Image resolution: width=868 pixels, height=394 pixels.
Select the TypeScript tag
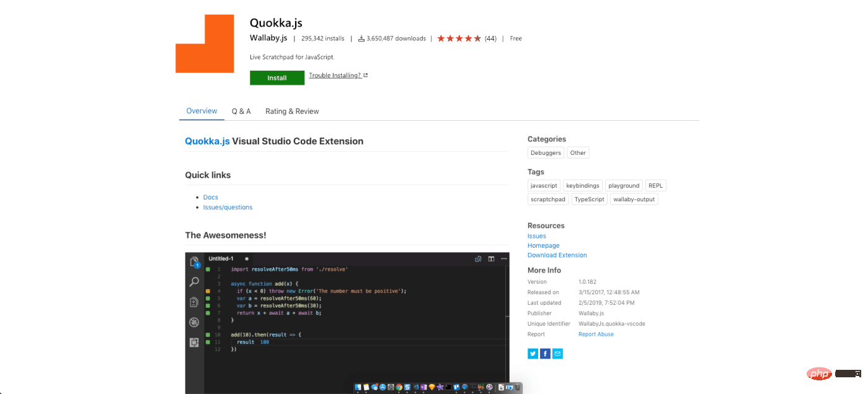tap(589, 199)
